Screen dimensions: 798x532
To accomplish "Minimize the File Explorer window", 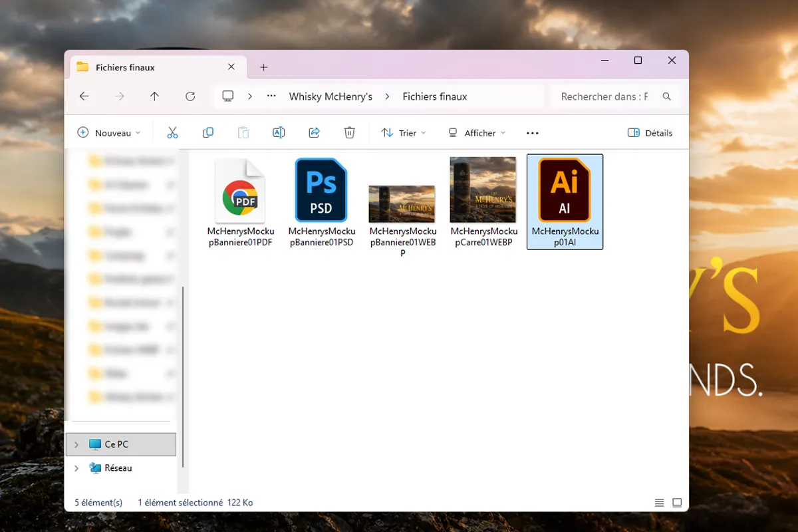I will pyautogui.click(x=604, y=61).
